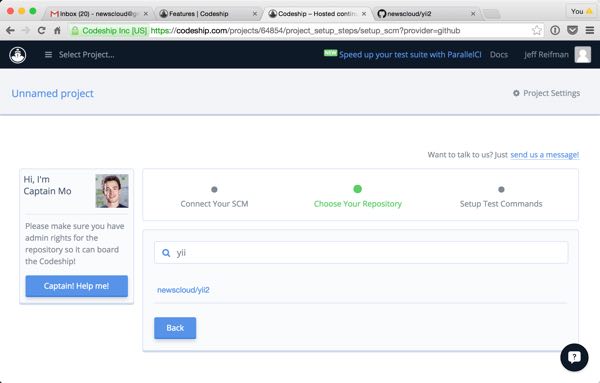Click the search magnifier icon
This screenshot has height=383, width=600.
coord(166,253)
